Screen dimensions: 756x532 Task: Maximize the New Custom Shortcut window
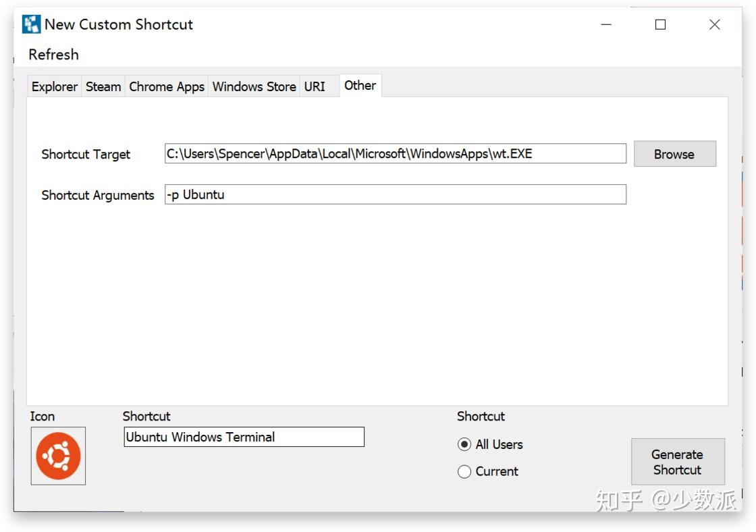pyautogui.click(x=661, y=24)
